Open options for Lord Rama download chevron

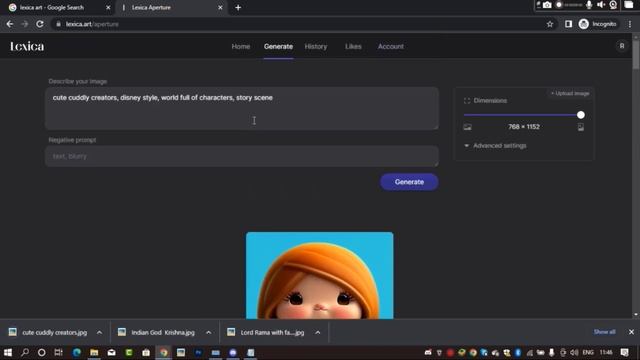click(318, 333)
